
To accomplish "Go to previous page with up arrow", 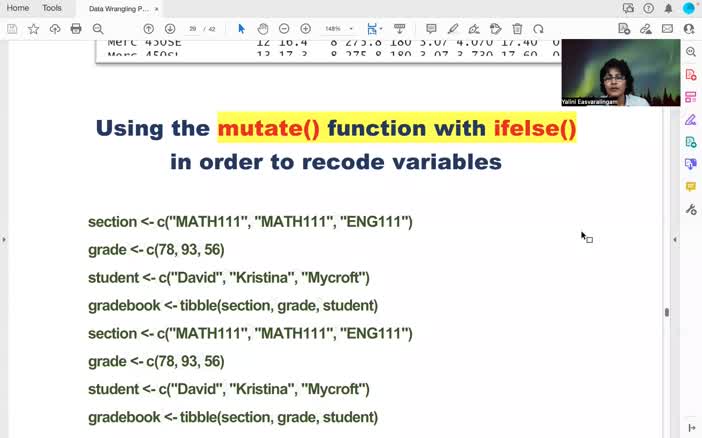I will pyautogui.click(x=149, y=29).
